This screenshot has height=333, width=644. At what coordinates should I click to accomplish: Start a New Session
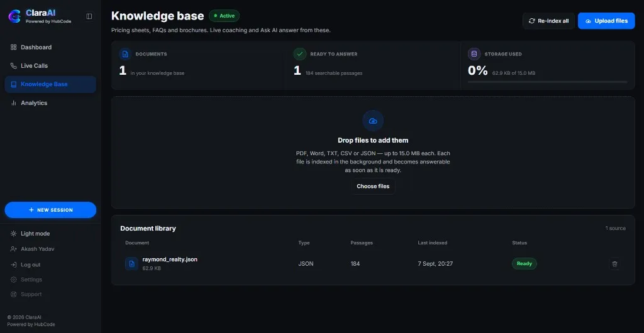tap(50, 210)
